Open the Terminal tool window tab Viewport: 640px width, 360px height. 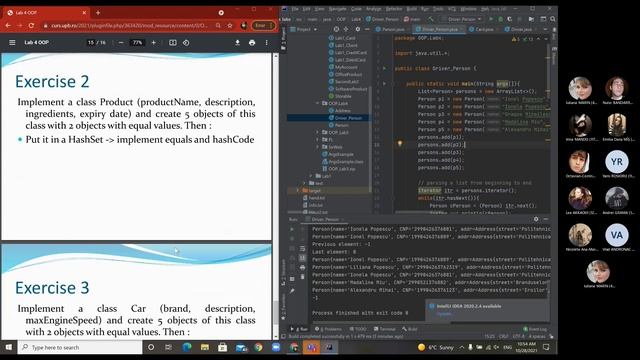point(384,329)
